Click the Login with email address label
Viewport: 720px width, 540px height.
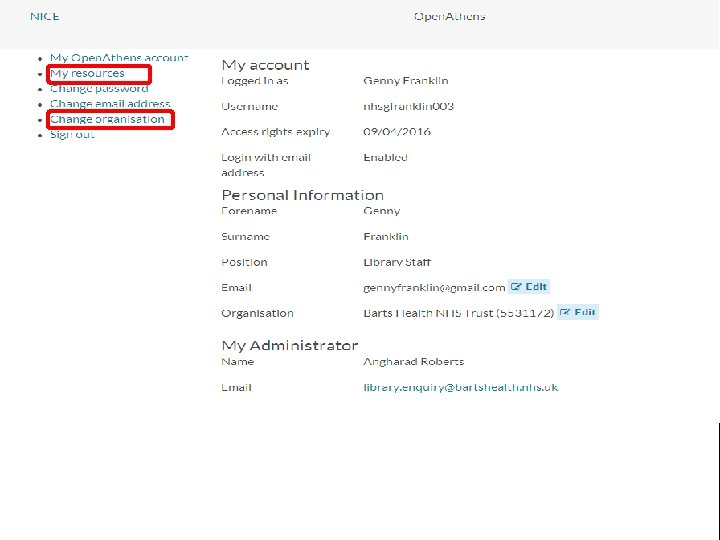coord(266,165)
